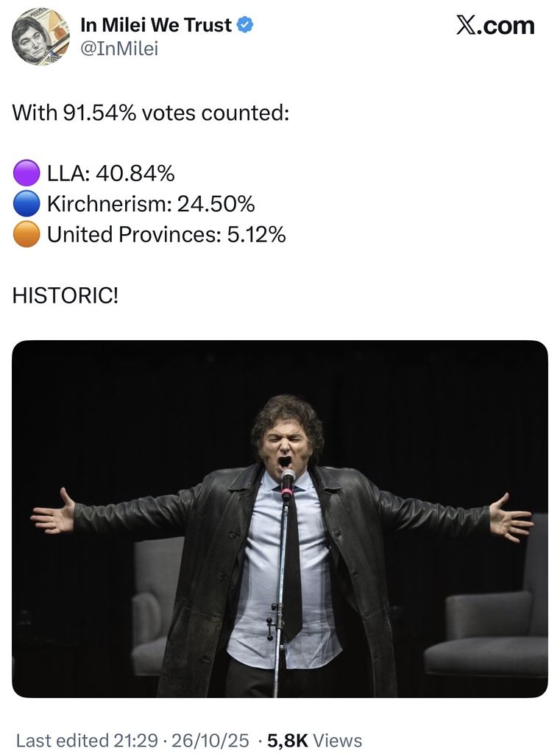560x754 pixels.
Task: Click the blue circle beside Kirchnerism
Action: click(x=26, y=204)
